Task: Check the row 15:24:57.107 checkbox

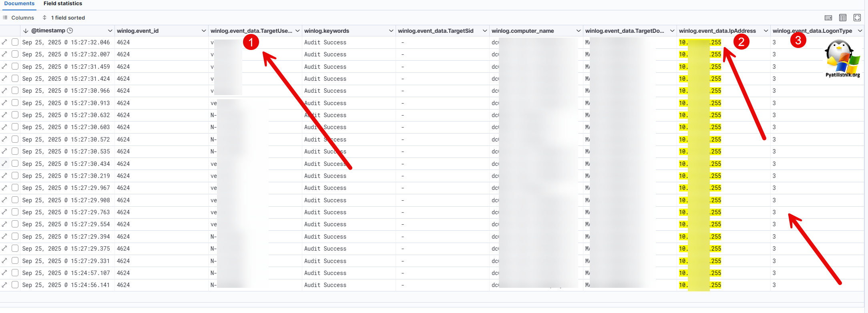Action: (x=15, y=273)
